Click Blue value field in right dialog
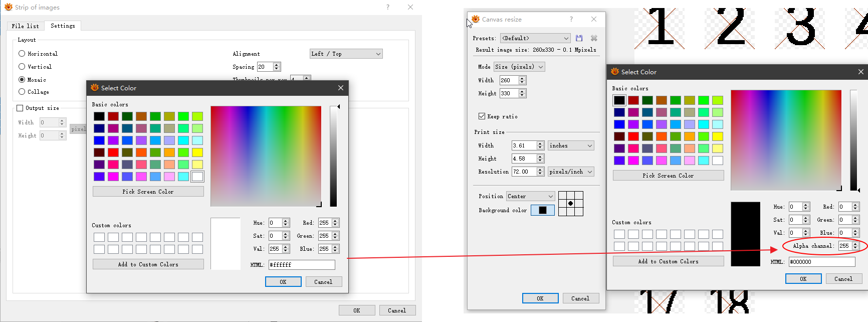868x322 pixels. tap(845, 233)
